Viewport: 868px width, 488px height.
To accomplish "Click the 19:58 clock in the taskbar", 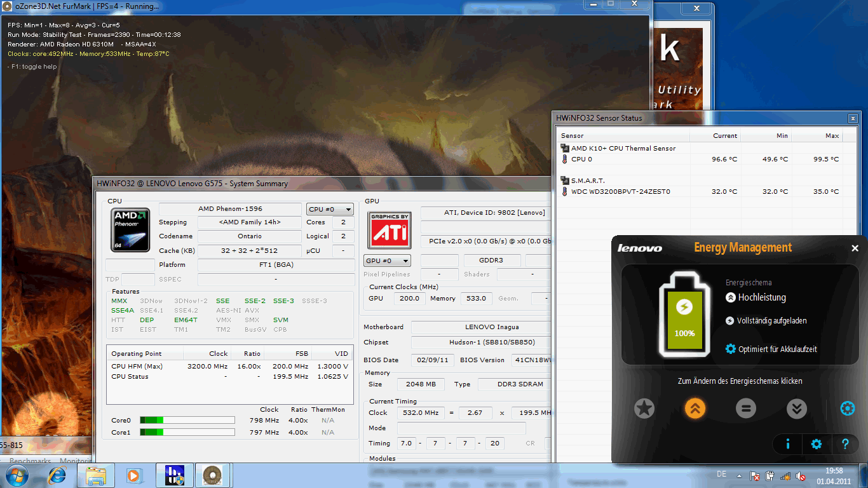I will click(834, 471).
